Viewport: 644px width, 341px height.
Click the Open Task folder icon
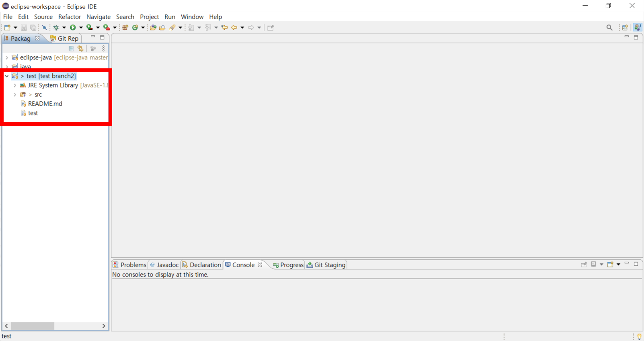click(162, 27)
